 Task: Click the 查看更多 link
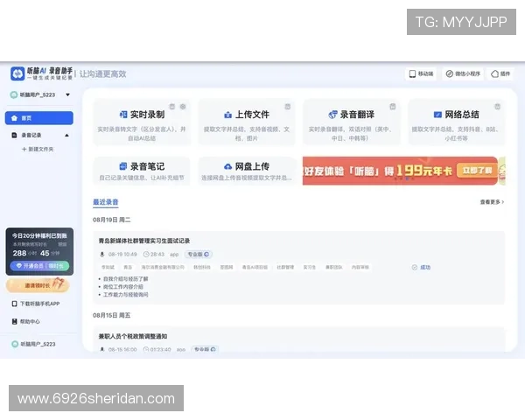click(x=492, y=202)
